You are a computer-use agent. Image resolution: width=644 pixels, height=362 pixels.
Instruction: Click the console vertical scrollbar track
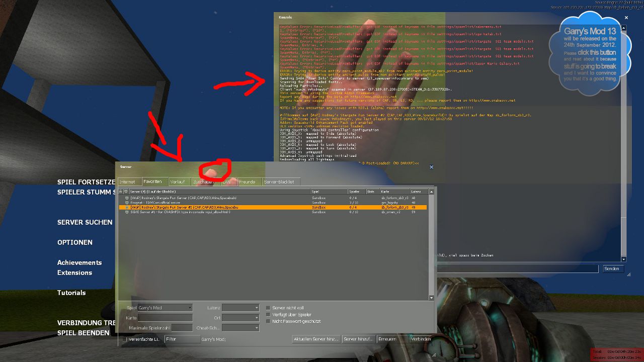click(624, 151)
